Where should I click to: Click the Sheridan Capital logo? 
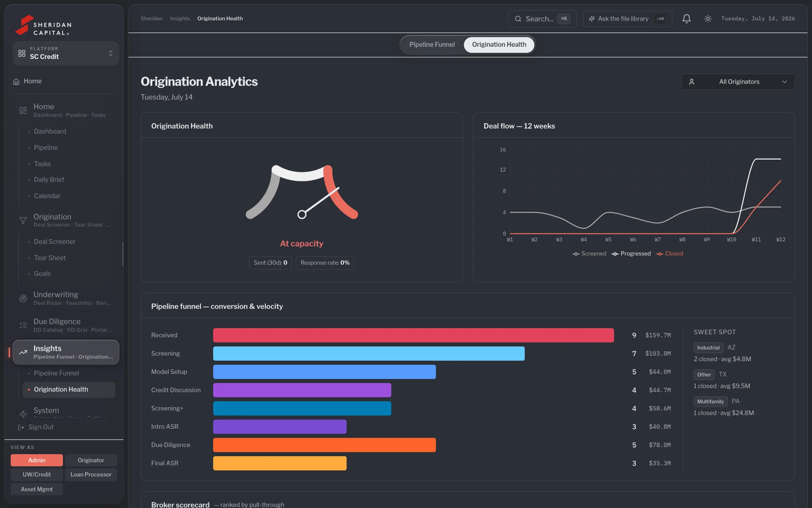click(x=43, y=25)
